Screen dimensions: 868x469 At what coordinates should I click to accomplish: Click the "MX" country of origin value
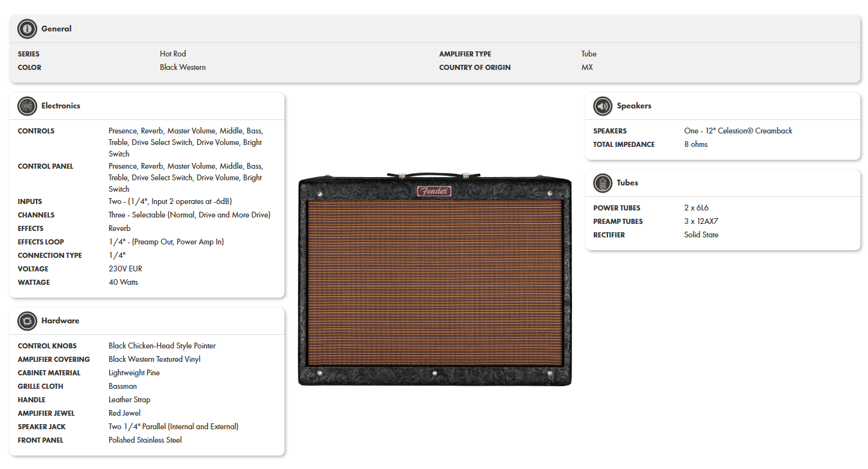click(x=587, y=67)
